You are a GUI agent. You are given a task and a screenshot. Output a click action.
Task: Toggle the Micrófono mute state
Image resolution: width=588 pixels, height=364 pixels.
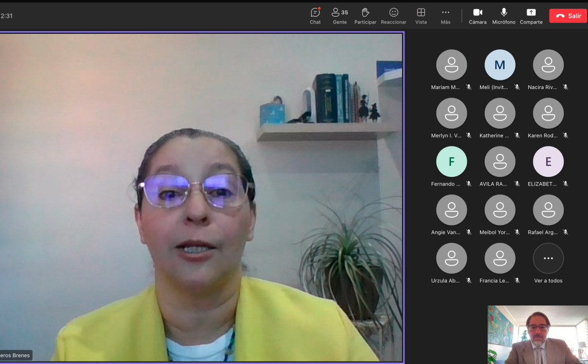(504, 16)
